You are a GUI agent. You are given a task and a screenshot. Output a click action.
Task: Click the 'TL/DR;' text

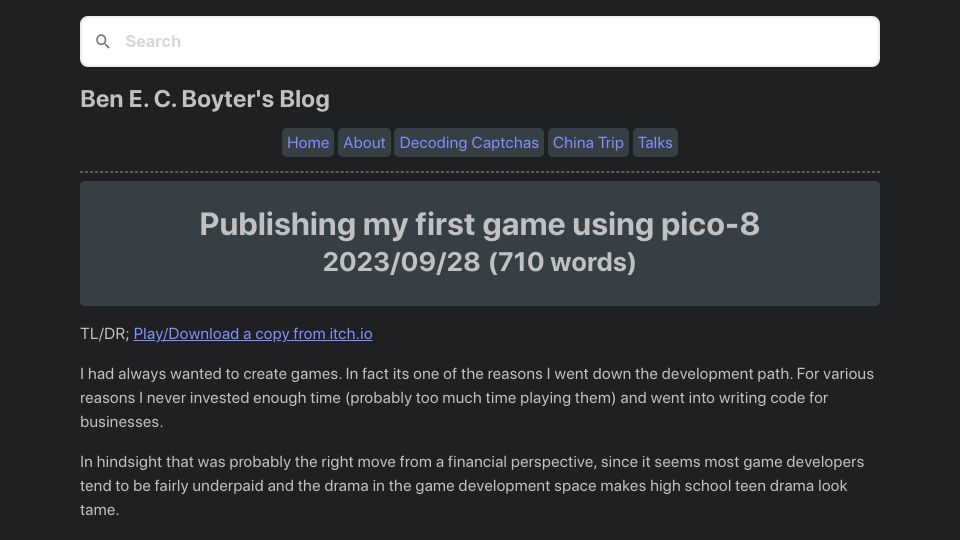click(105, 334)
